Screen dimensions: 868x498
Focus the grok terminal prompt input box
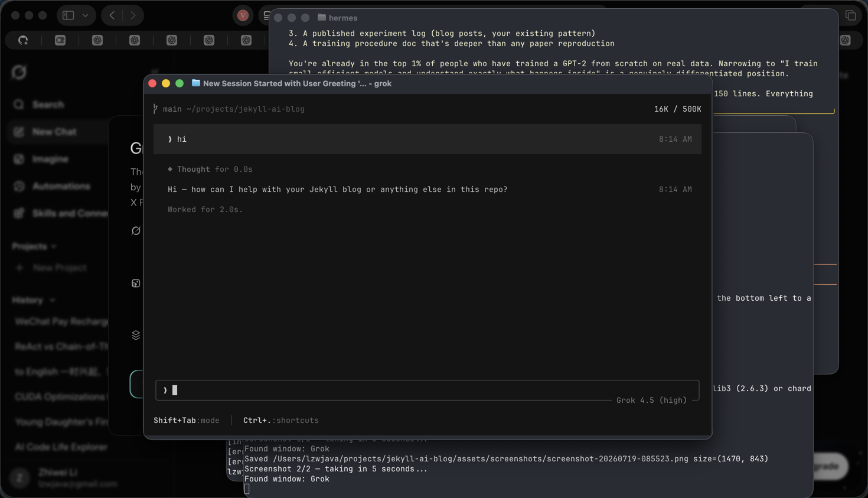428,390
